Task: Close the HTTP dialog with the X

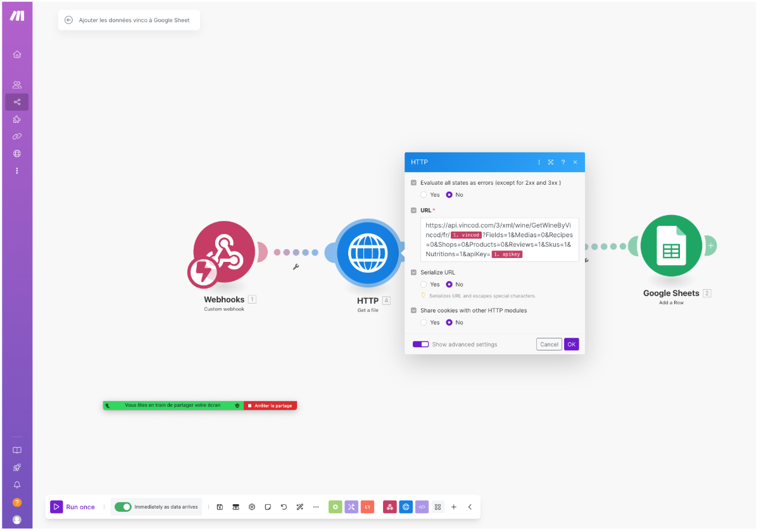Action: tap(575, 163)
